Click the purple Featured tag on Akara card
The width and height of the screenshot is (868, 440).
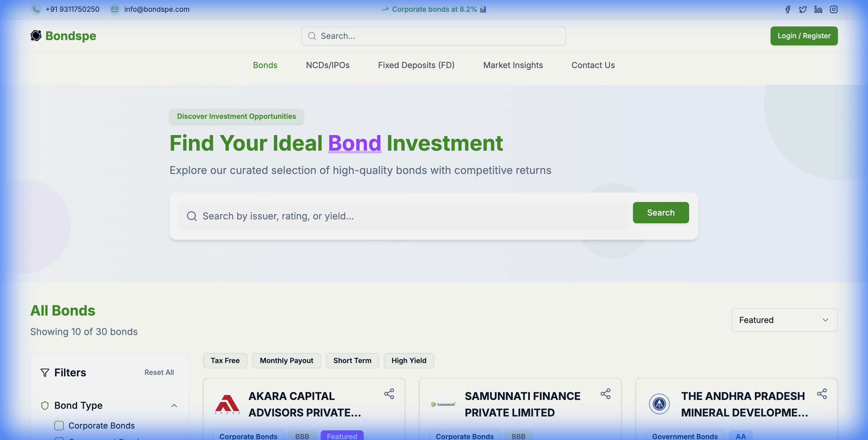click(342, 436)
